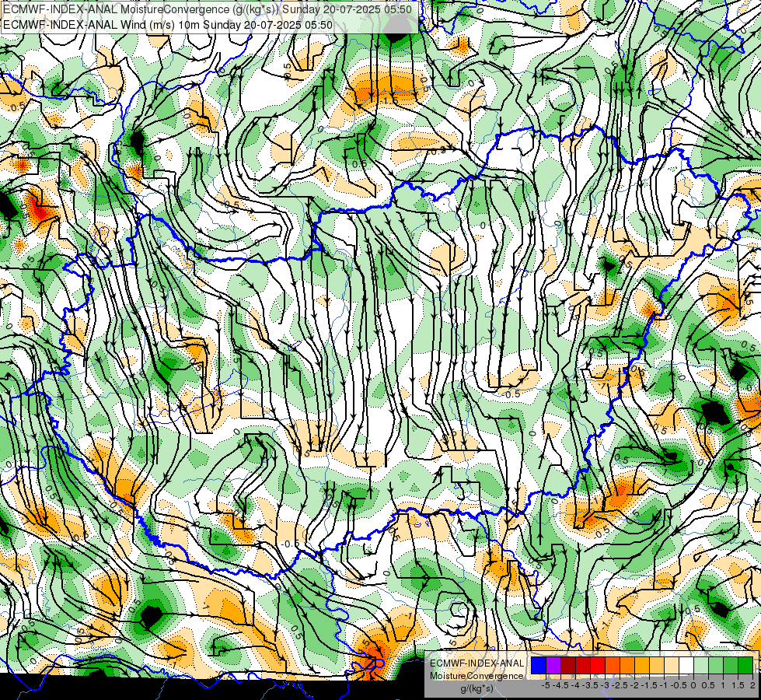The height and width of the screenshot is (700, 761).
Task: Click the legend scale tick label 2
Action: point(752,685)
